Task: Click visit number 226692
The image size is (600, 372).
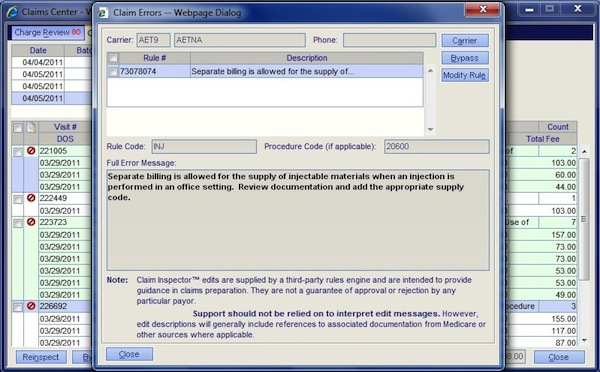Action: coord(53,306)
